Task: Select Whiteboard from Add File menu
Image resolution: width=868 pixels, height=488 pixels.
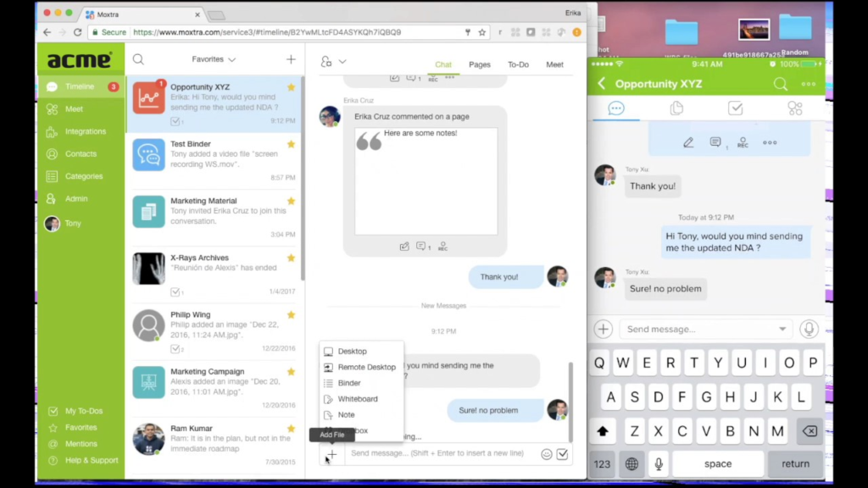Action: click(358, 399)
